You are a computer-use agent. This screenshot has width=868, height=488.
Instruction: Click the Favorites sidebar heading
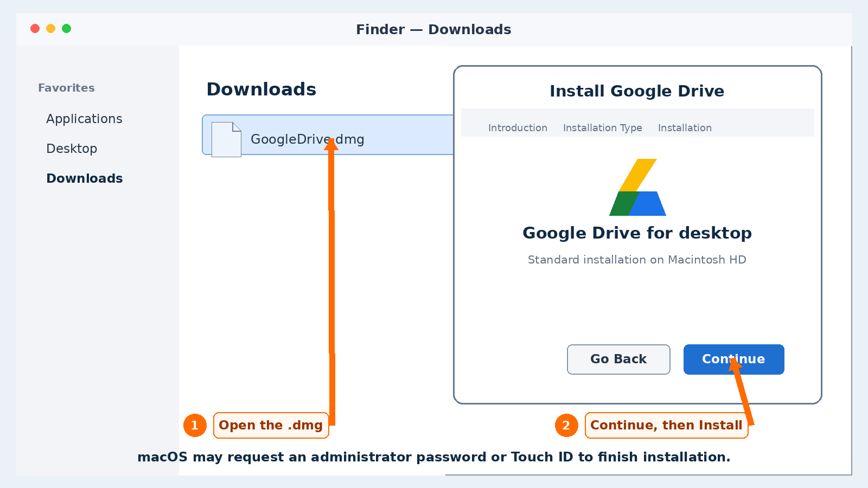66,88
